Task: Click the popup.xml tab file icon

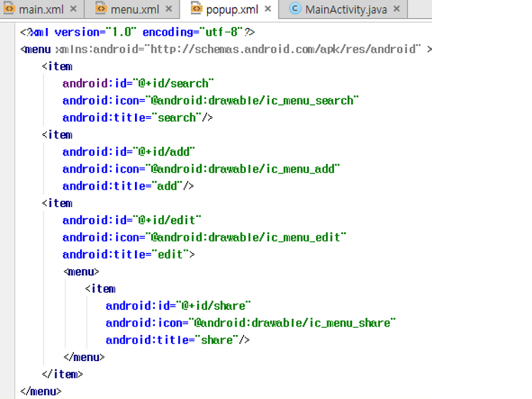Action: coord(196,9)
